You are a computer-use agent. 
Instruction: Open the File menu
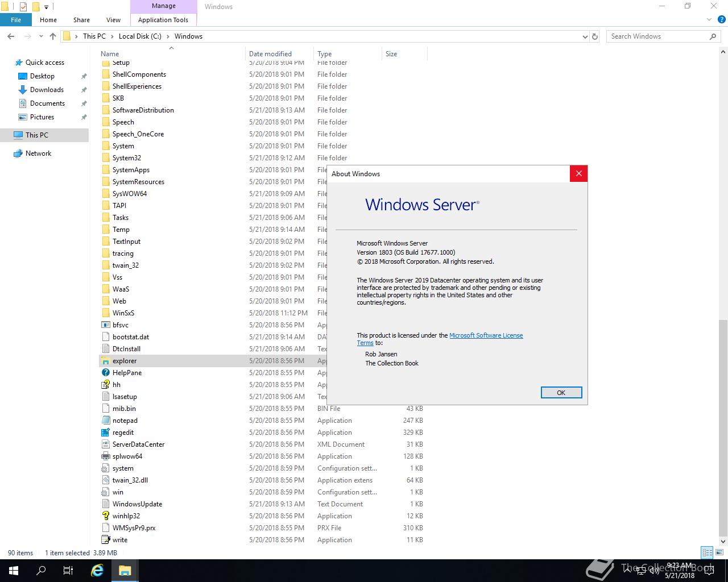pos(16,20)
